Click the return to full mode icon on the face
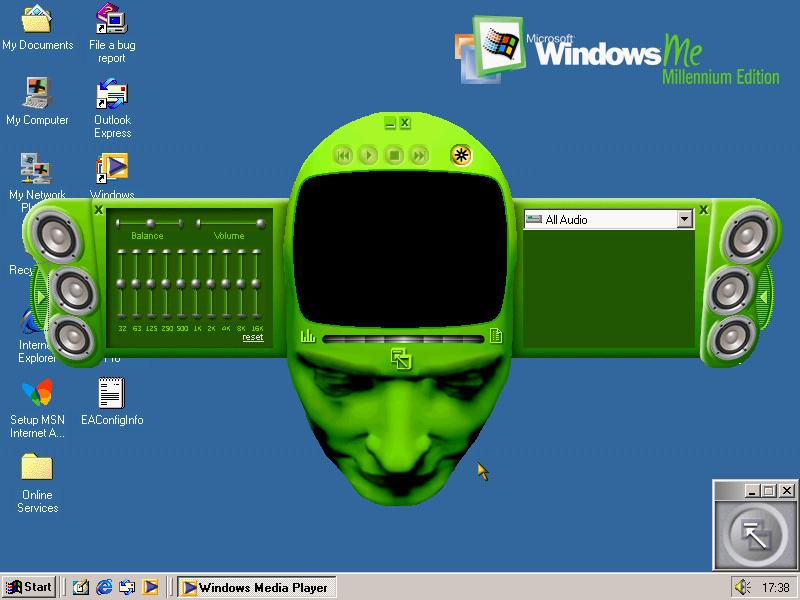 (401, 359)
